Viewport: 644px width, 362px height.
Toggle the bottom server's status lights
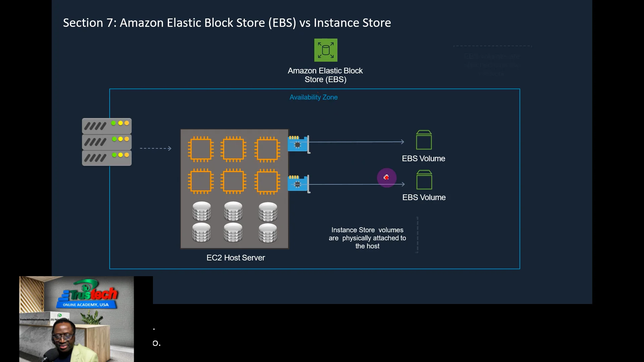[120, 155]
